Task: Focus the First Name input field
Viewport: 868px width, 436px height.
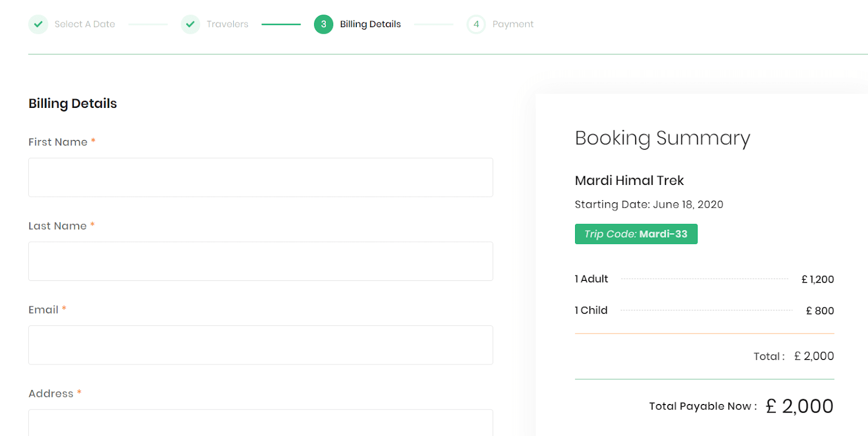Action: 260,177
